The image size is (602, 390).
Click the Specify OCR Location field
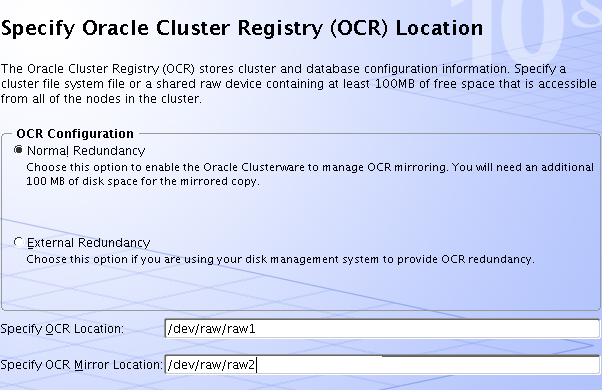382,329
